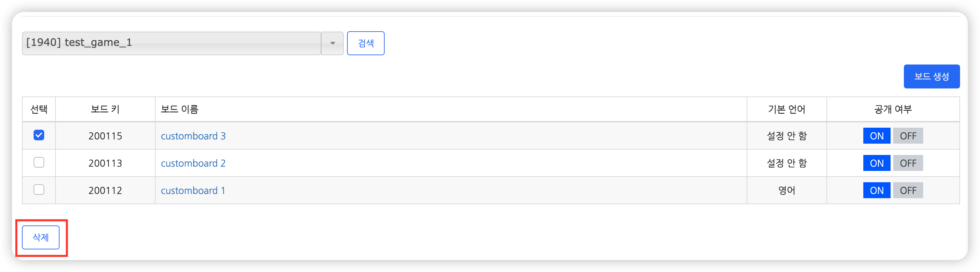Set customboard 2 visibility to OFF
This screenshot has width=980, height=272.
coord(908,163)
